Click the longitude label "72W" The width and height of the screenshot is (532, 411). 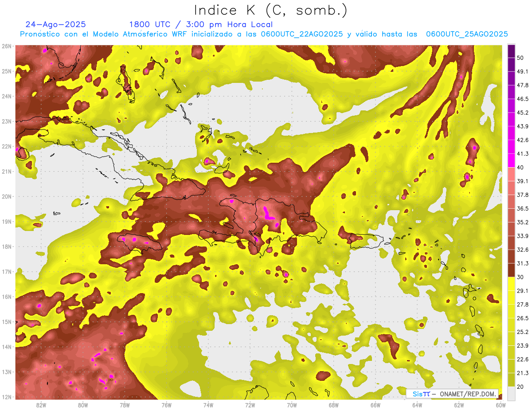click(x=250, y=405)
